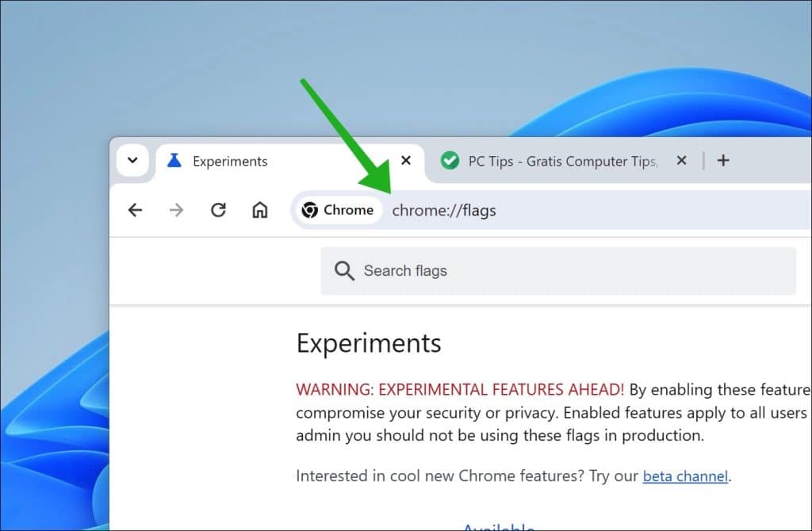The height and width of the screenshot is (531, 812).
Task: Switch to the PC Tips tab
Action: coord(562,162)
